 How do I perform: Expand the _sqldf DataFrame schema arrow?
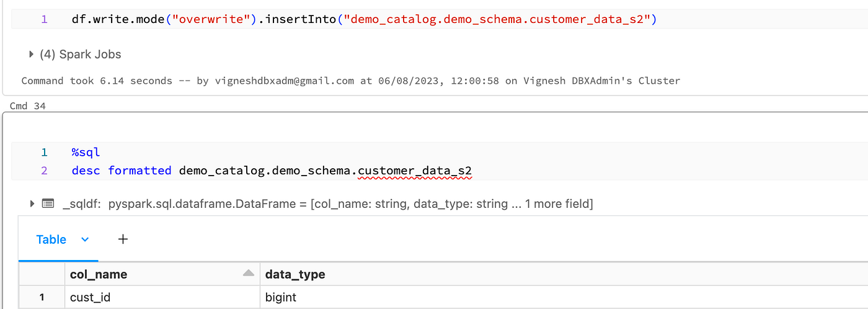coord(32,204)
